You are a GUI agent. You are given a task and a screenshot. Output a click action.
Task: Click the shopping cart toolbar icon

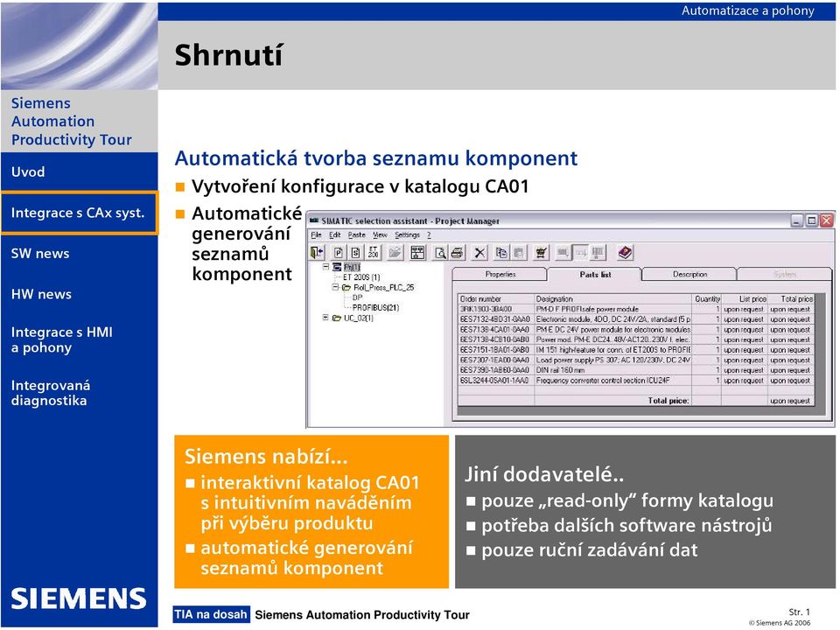pyautogui.click(x=541, y=252)
